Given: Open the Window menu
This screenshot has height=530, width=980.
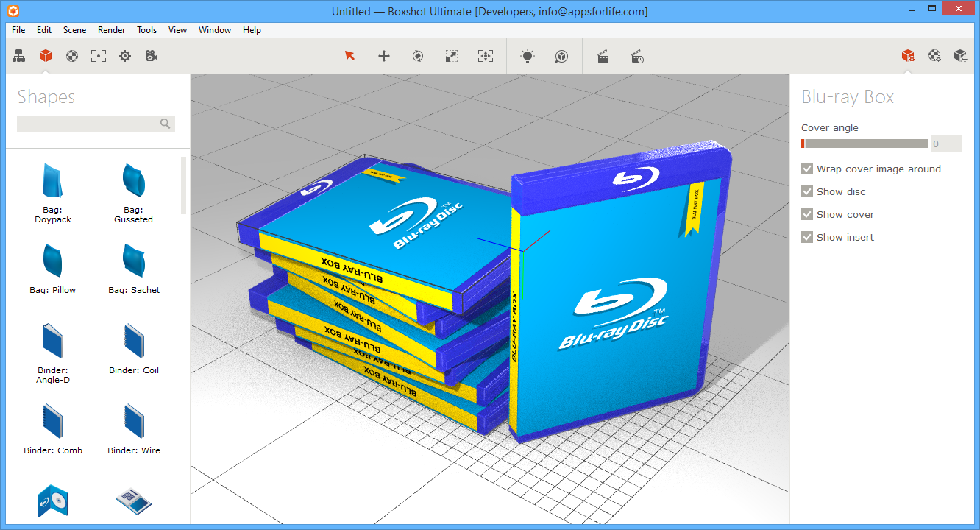Looking at the screenshot, I should (215, 30).
